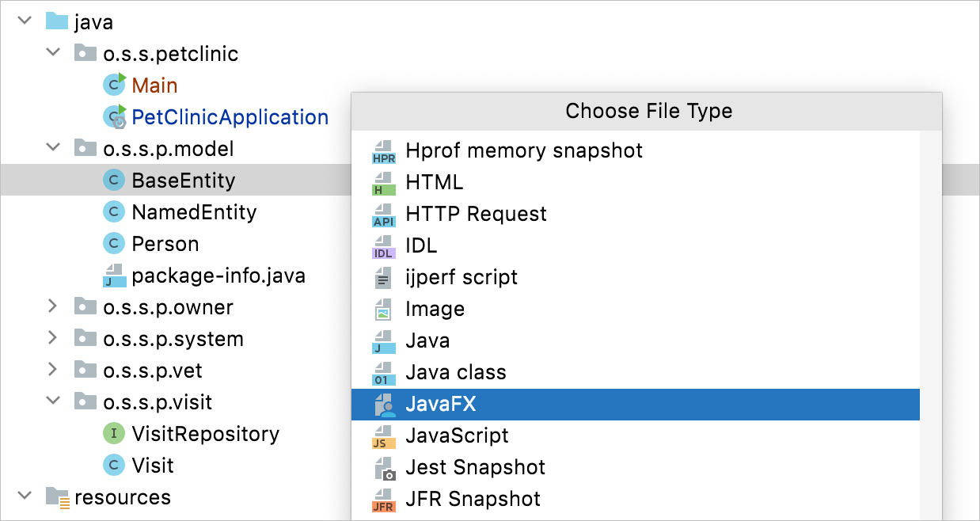Expand the o.s.s.p.owner package

pyautogui.click(x=52, y=306)
